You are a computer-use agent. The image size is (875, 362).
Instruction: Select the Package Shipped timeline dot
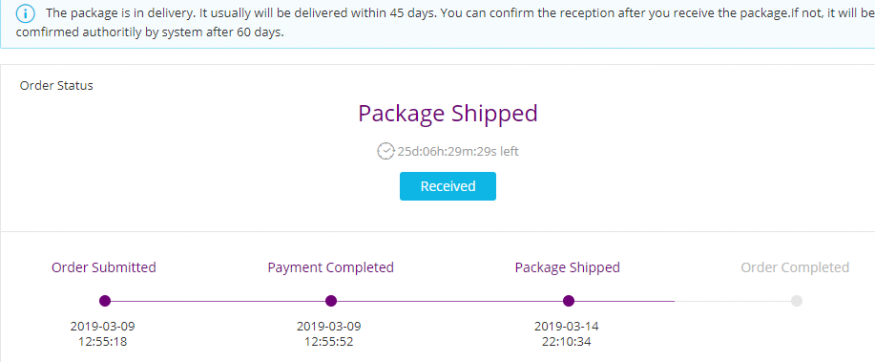click(x=569, y=301)
